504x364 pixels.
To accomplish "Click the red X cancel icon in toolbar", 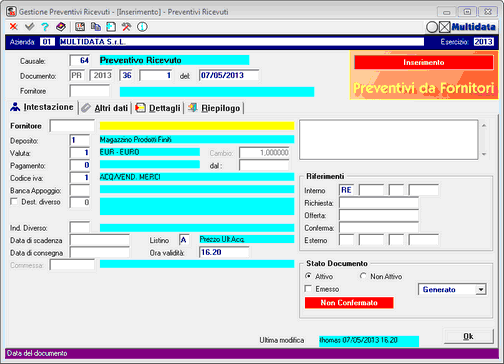I will pos(13,26).
